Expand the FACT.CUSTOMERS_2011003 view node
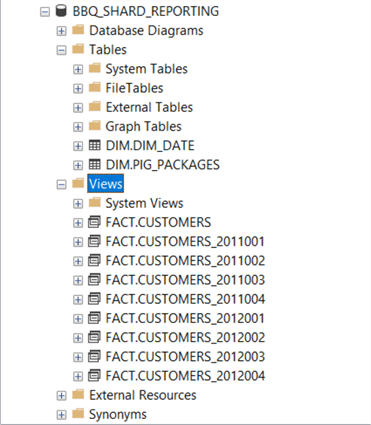This screenshot has height=425, width=371. click(x=78, y=281)
